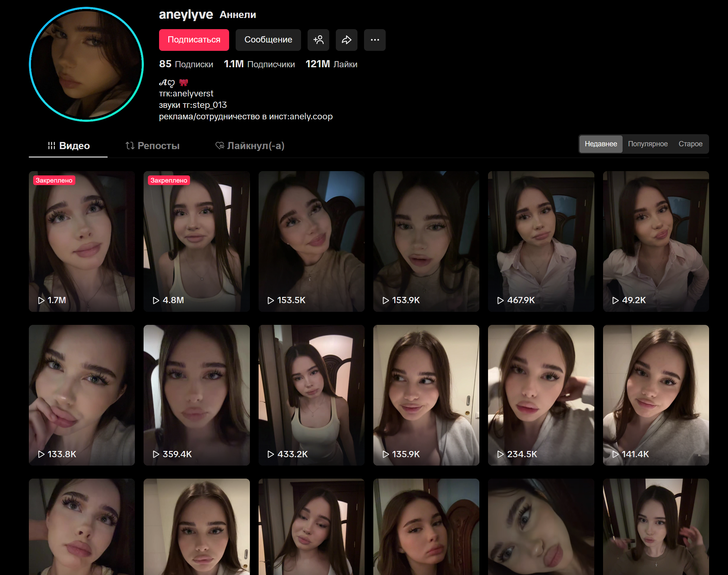The height and width of the screenshot is (575, 728).
Task: Play the pinned video with 1.7M views
Action: 82,241
